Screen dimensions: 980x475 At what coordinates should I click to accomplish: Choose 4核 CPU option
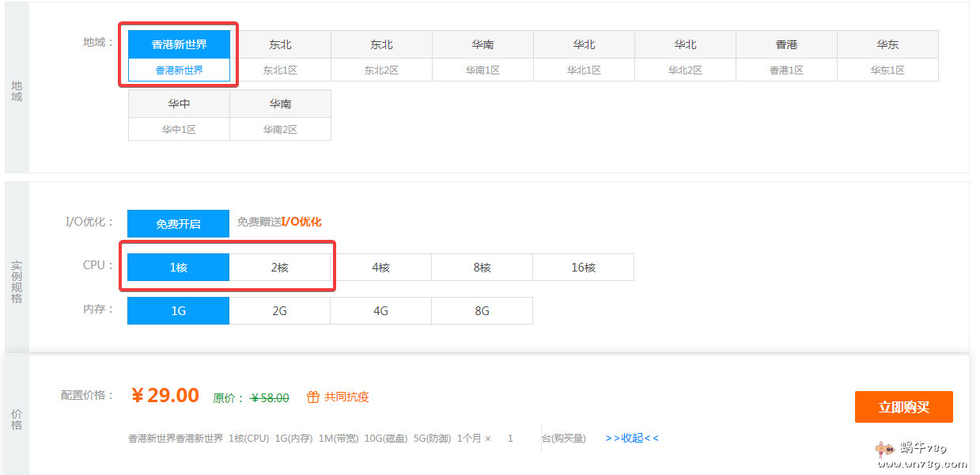[380, 268]
